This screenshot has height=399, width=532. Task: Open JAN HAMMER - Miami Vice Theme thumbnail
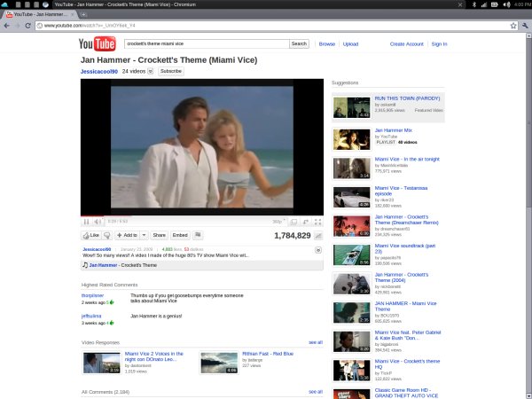click(x=351, y=312)
